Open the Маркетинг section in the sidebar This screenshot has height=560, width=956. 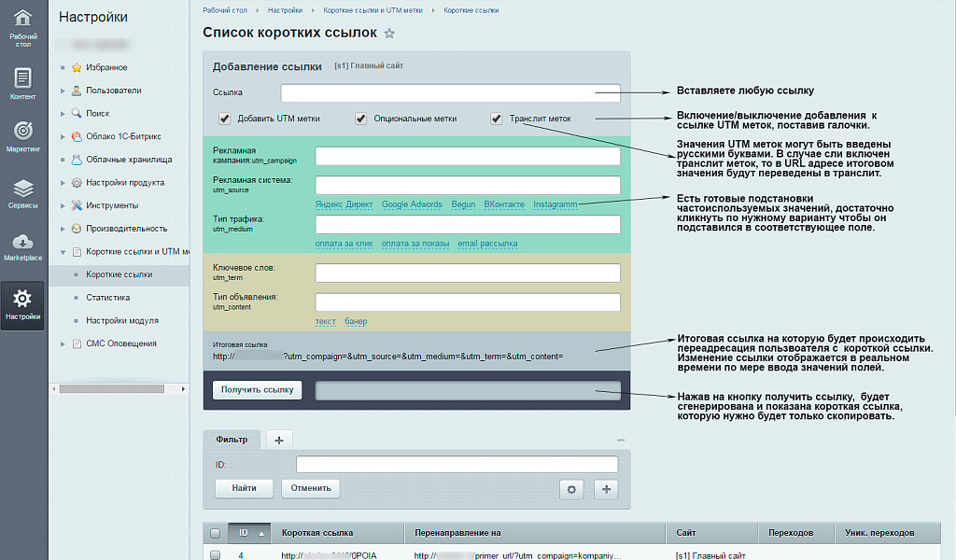tap(22, 135)
